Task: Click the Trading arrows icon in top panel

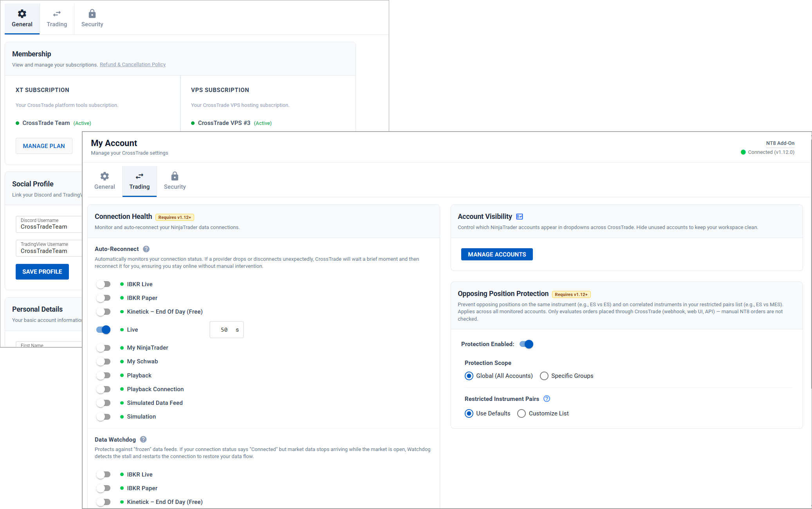Action: pyautogui.click(x=57, y=14)
